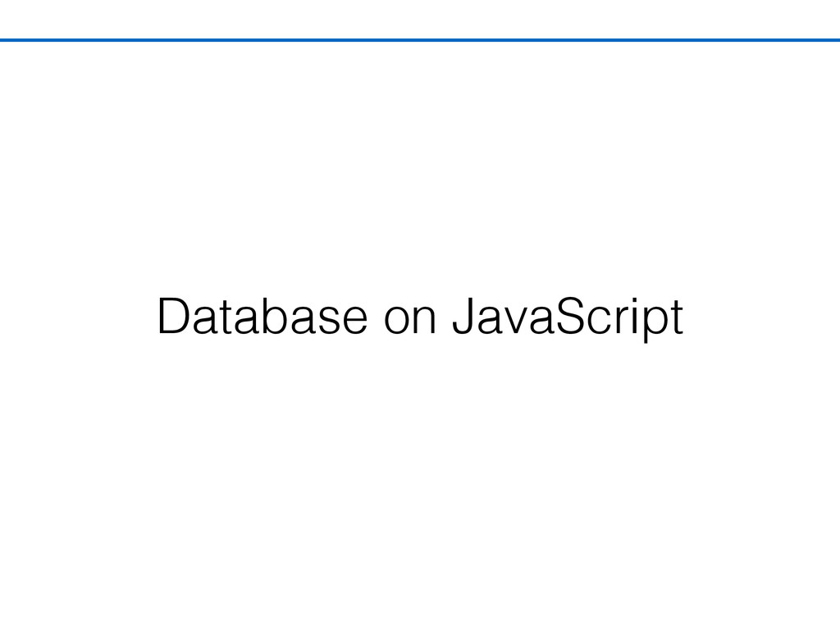Click the blank area above the blue line
The height and width of the screenshot is (630, 840).
[x=420, y=19]
